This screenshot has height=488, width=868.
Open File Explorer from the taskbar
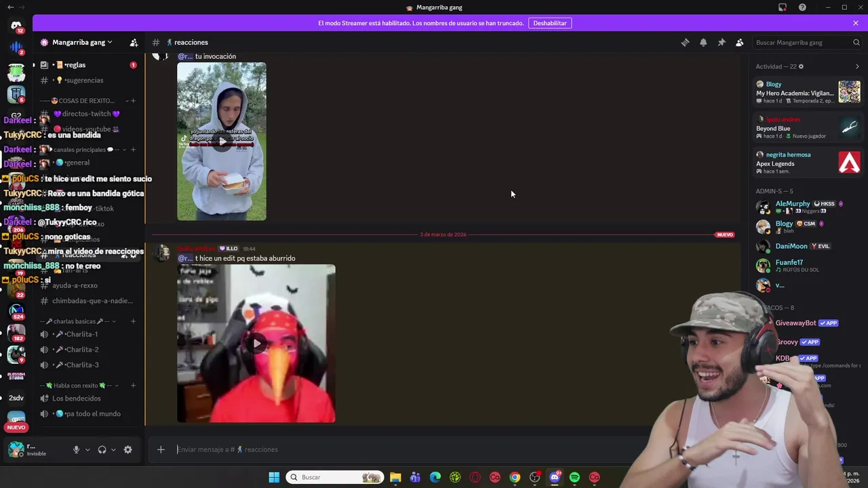(395, 477)
